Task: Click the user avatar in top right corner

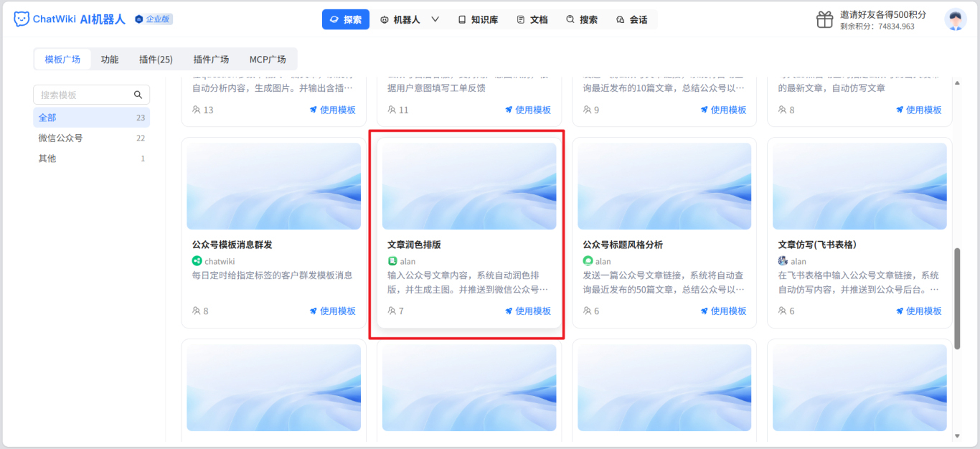Action: (x=955, y=19)
